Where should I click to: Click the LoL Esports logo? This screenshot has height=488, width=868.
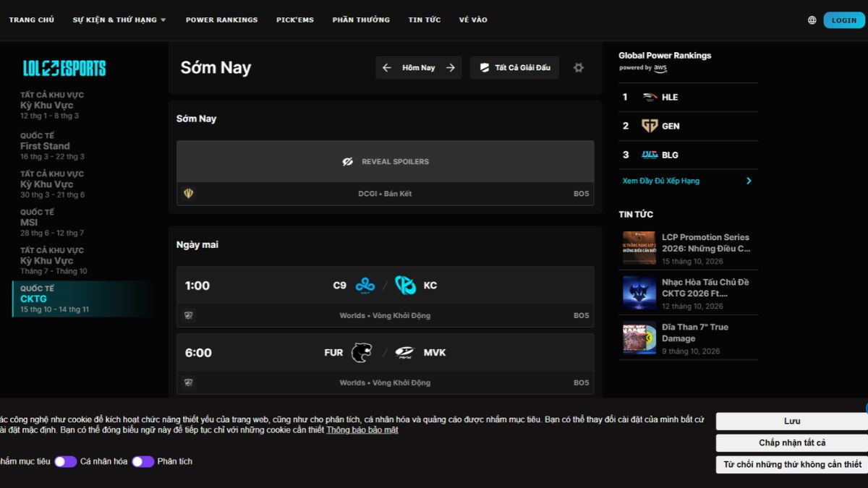(x=64, y=69)
